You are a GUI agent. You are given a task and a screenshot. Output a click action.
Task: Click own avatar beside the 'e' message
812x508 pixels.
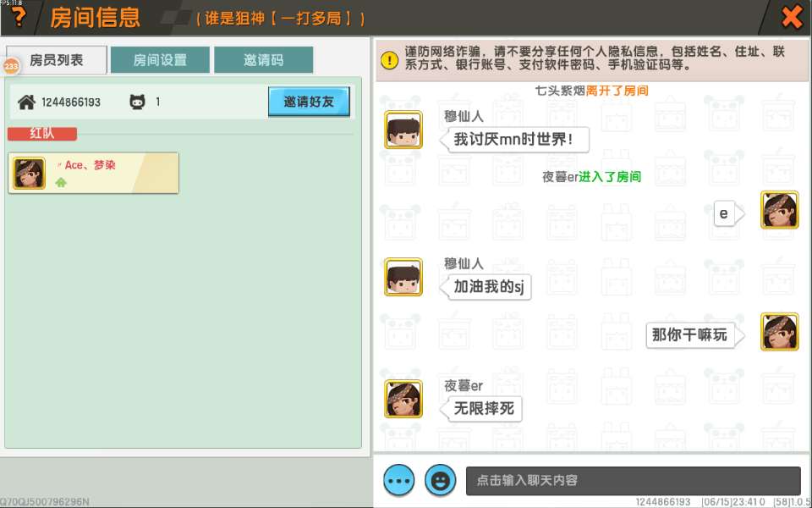779,210
